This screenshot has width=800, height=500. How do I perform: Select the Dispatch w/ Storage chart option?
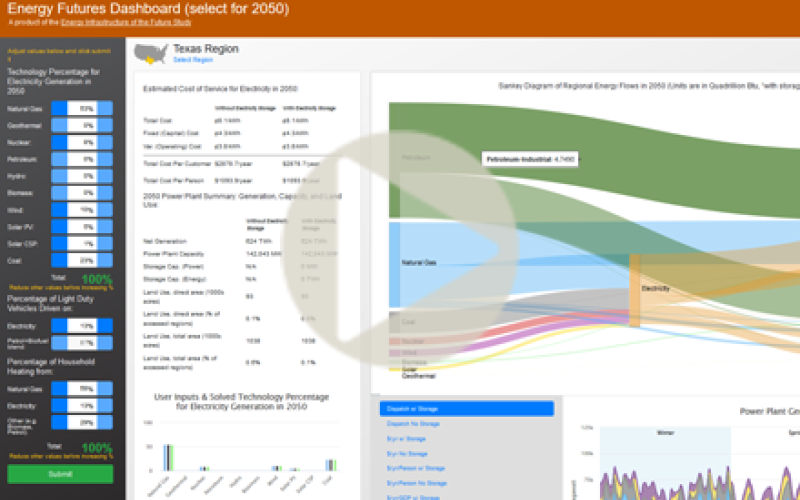466,409
